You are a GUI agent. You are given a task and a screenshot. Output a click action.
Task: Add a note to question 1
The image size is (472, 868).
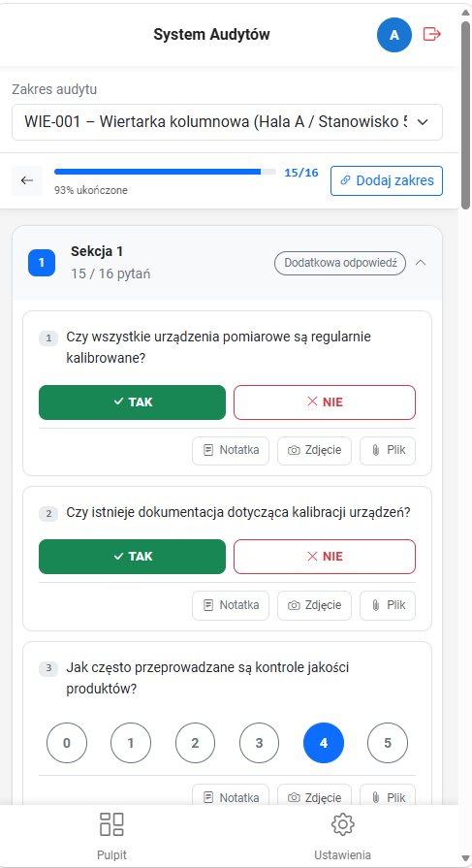point(231,451)
